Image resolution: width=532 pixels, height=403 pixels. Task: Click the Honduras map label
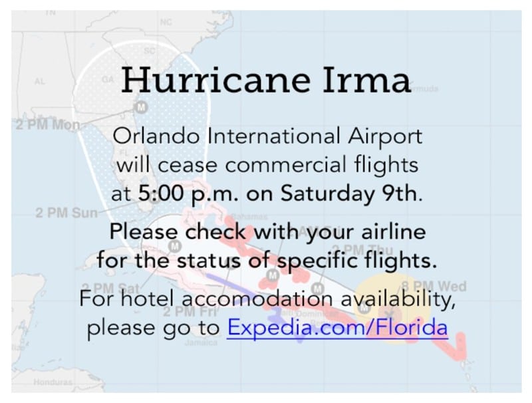coord(53,382)
